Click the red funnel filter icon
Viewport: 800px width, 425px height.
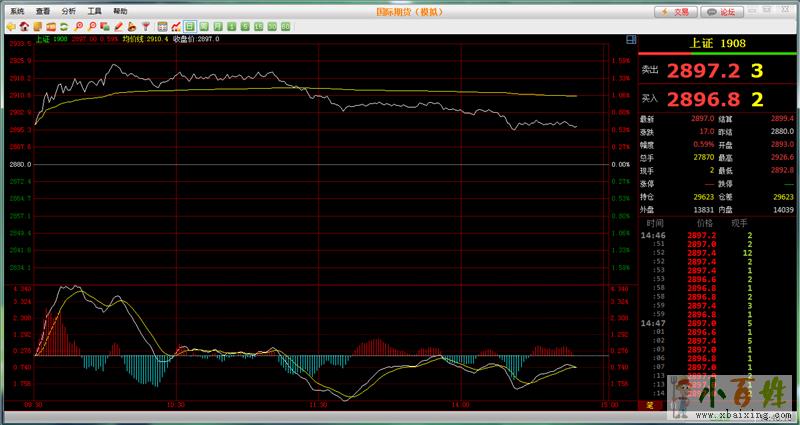click(146, 25)
